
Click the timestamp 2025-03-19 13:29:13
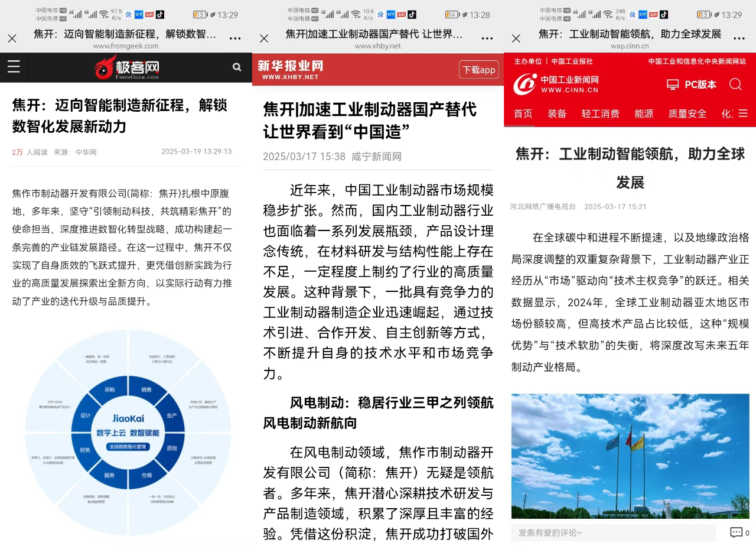(197, 152)
